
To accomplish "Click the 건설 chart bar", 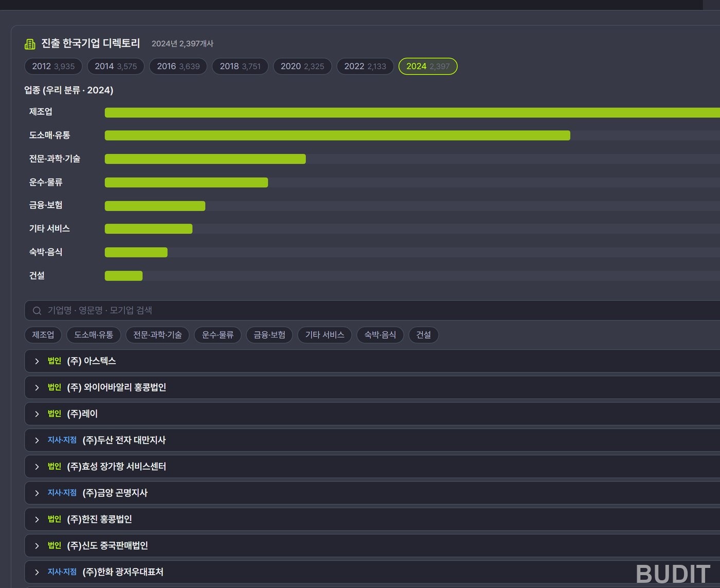I will point(123,276).
